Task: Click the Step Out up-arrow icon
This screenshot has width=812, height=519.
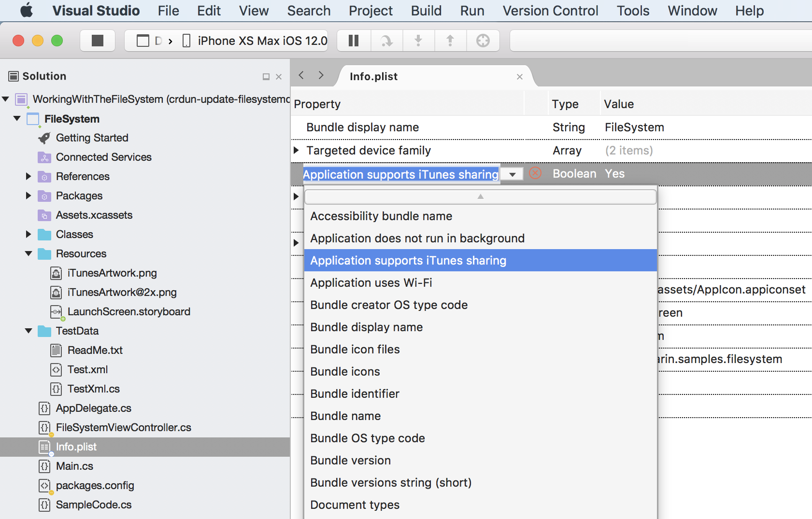Action: point(450,41)
